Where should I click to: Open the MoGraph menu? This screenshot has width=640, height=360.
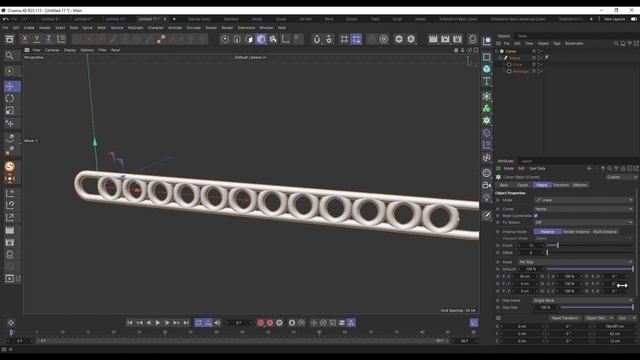136,28
